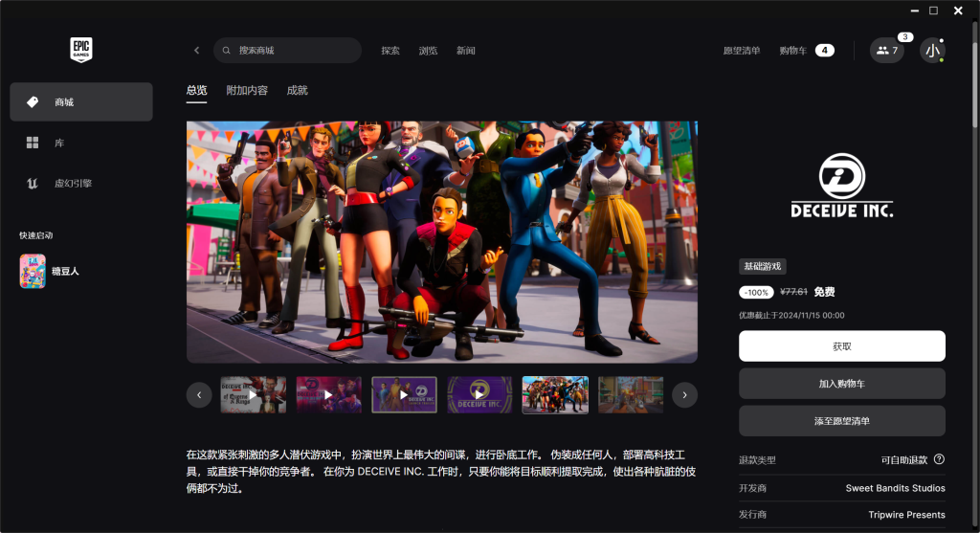Open the friends list button

coord(886,50)
